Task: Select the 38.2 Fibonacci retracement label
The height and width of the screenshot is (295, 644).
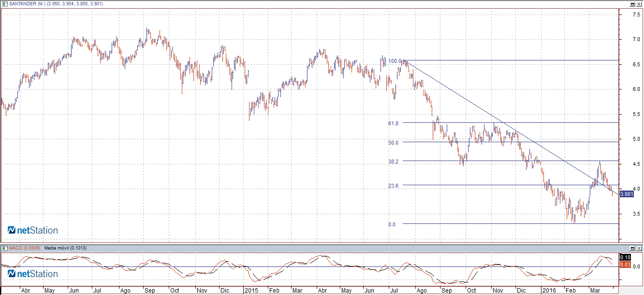Action: (393, 162)
